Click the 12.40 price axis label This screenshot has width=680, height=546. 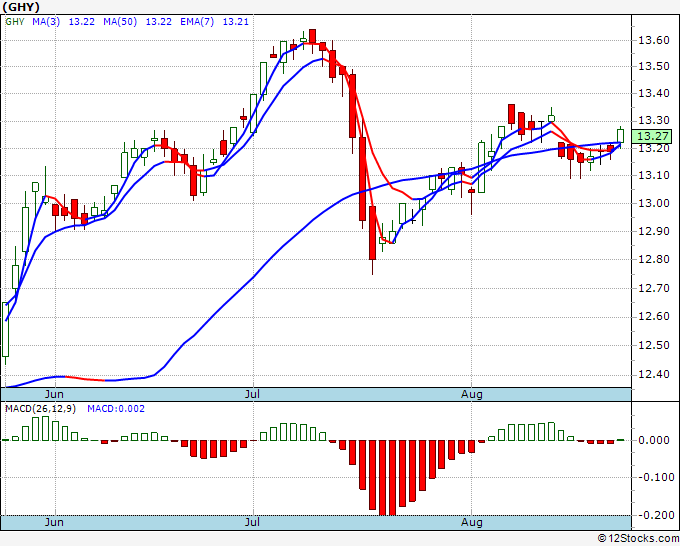[654, 375]
